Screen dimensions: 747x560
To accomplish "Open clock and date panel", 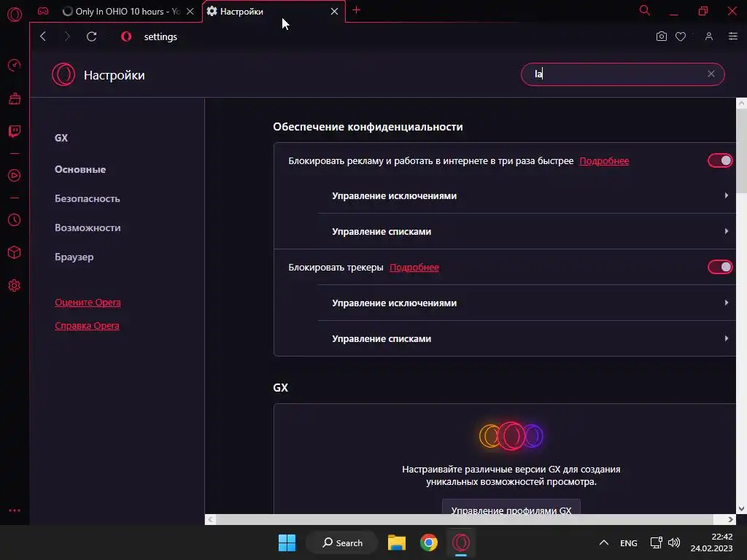I will pos(711,542).
